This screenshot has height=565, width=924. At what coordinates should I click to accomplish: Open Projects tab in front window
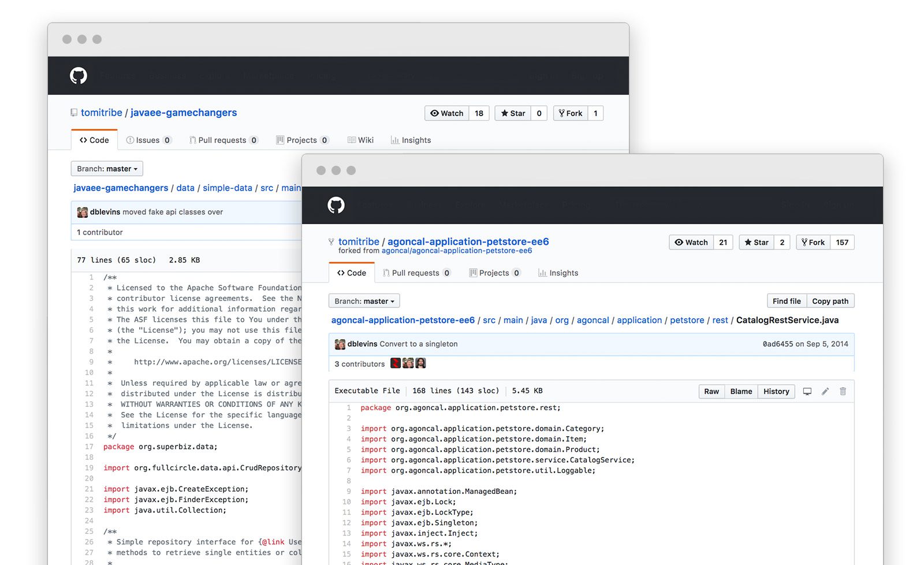[x=494, y=273]
